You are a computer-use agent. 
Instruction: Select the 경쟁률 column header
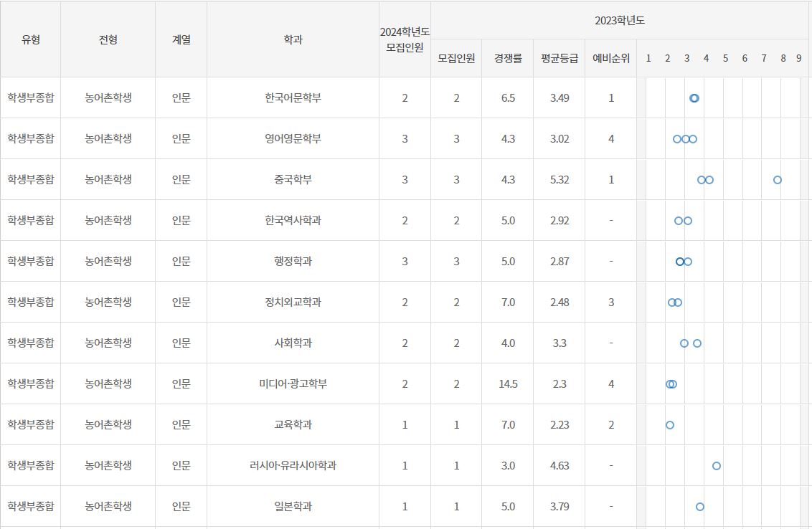(x=509, y=58)
